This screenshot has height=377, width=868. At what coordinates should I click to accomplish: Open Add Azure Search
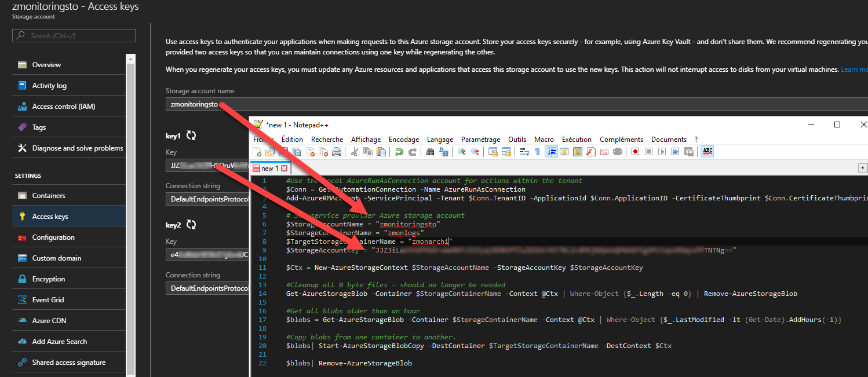tap(69, 342)
